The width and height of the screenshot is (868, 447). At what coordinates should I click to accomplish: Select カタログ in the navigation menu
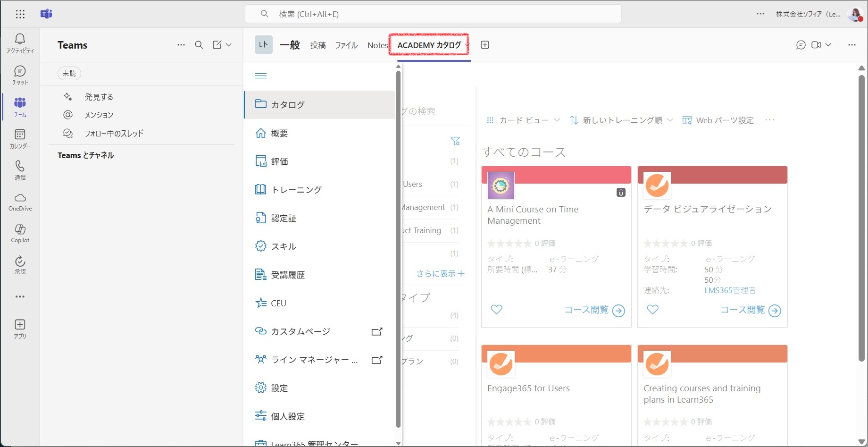tap(319, 104)
